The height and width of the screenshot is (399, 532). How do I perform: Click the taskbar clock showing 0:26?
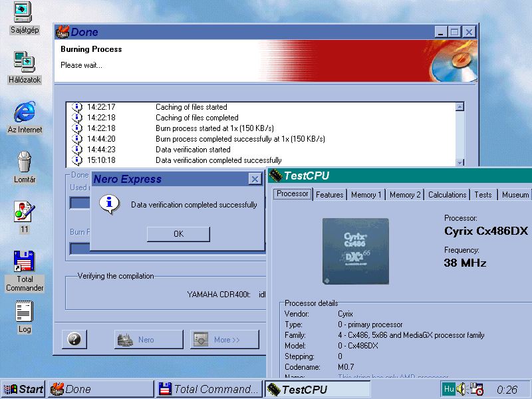pyautogui.click(x=507, y=390)
